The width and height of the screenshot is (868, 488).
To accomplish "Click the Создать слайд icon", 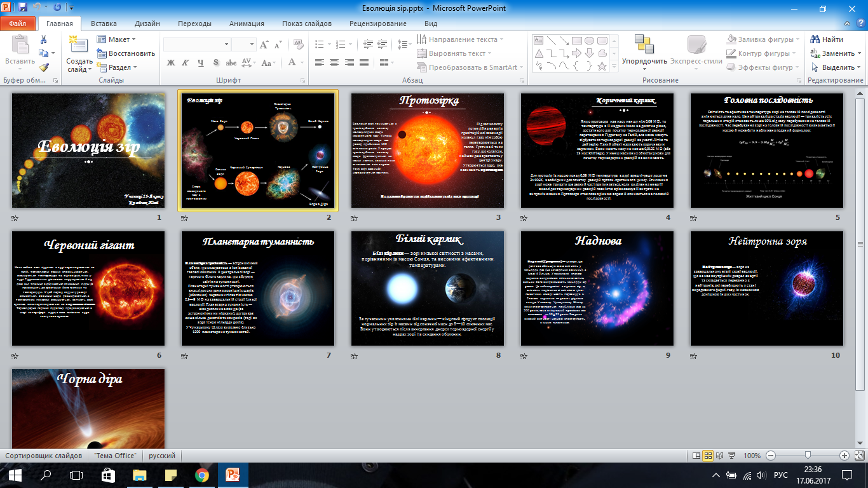I will pyautogui.click(x=79, y=44).
